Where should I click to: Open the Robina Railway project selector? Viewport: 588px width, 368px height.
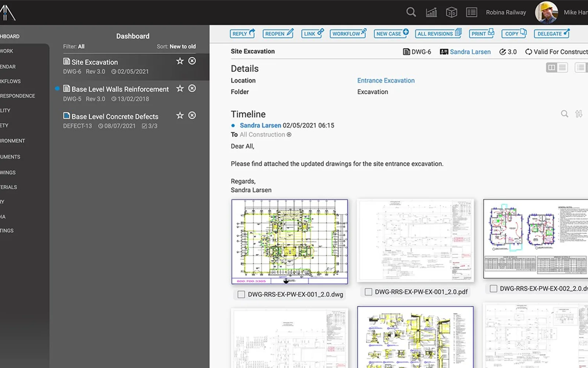506,13
